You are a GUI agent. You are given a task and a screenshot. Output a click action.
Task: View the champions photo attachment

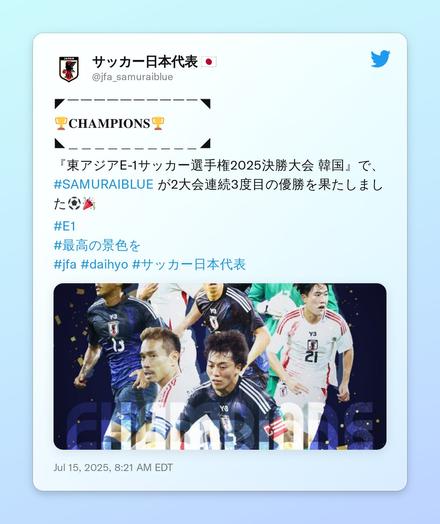tap(220, 366)
